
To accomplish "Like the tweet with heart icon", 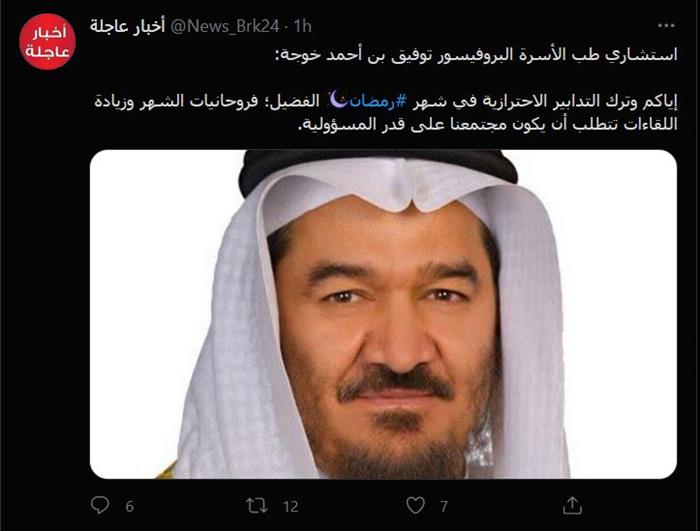I will coord(415,506).
